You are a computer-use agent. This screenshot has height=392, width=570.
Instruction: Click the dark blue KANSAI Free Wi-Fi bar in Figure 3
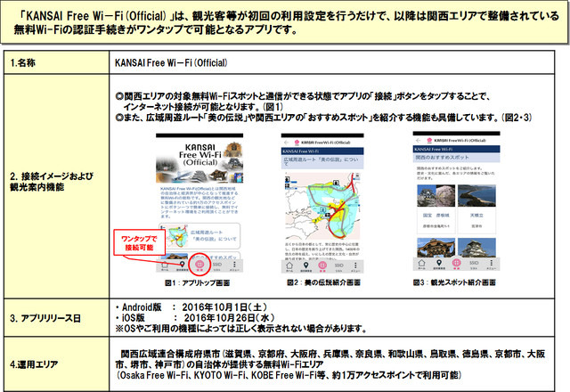tap(457, 150)
